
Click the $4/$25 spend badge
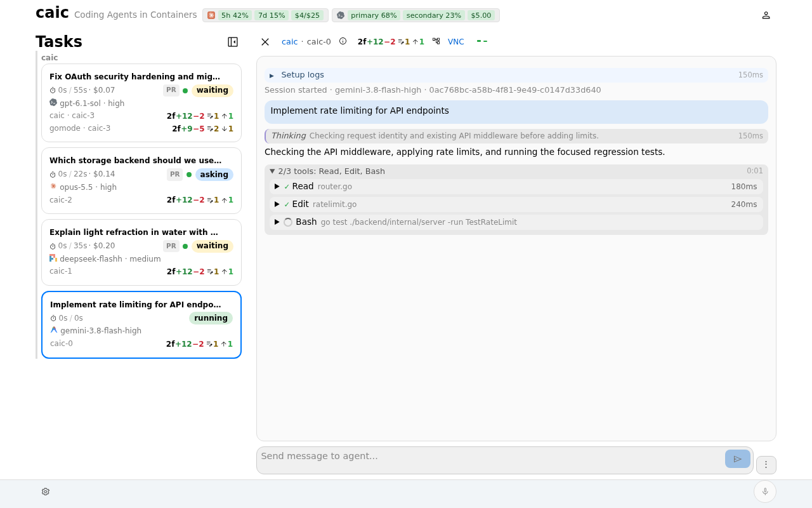307,15
